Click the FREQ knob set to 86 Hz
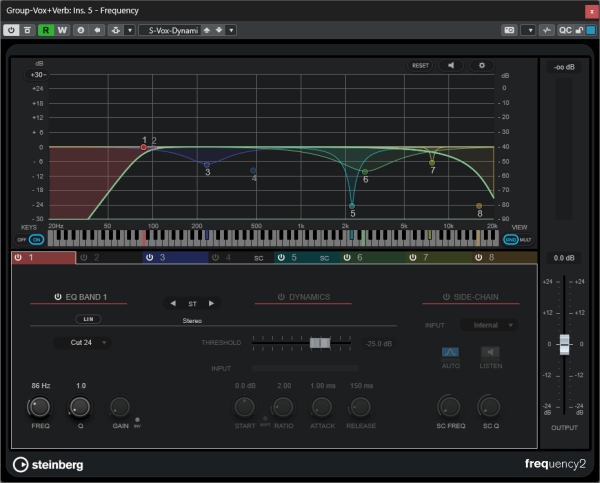The image size is (600, 483). 40,406
